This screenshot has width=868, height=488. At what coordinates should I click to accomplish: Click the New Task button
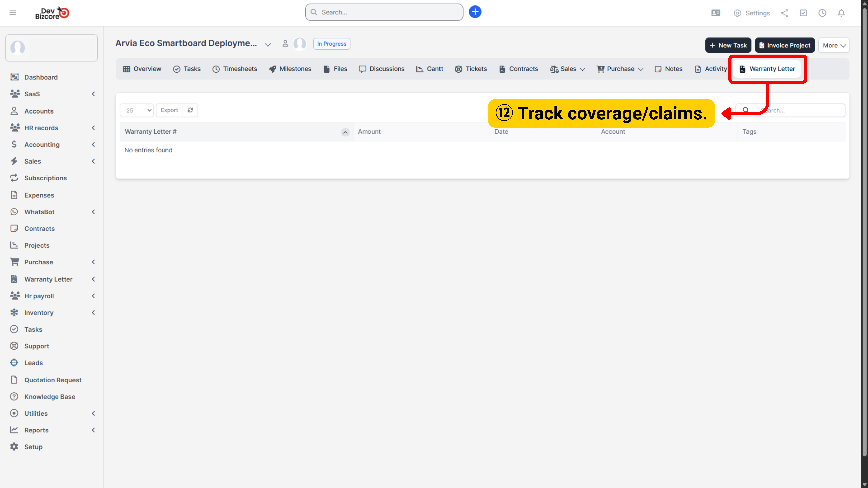point(728,45)
